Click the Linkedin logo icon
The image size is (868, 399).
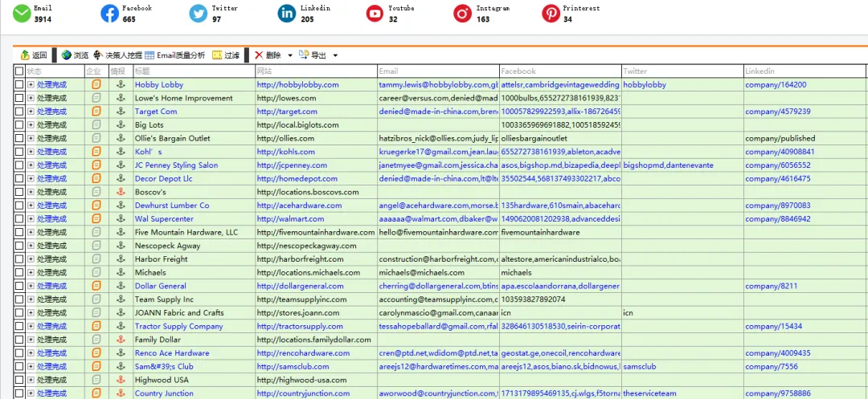(x=287, y=14)
